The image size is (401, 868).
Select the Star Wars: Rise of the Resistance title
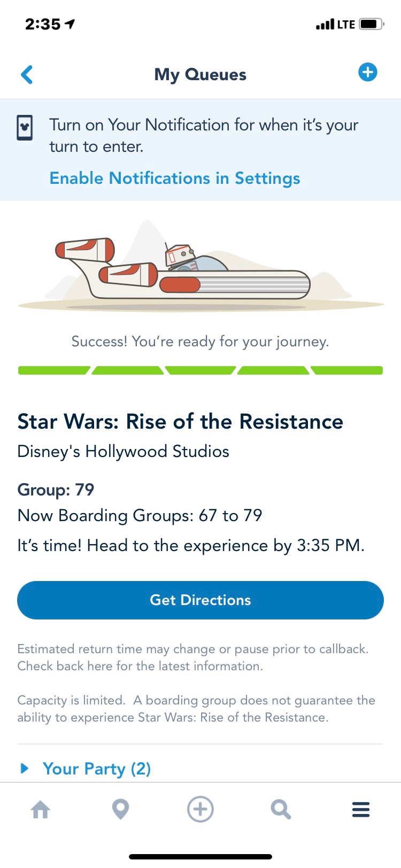(180, 422)
